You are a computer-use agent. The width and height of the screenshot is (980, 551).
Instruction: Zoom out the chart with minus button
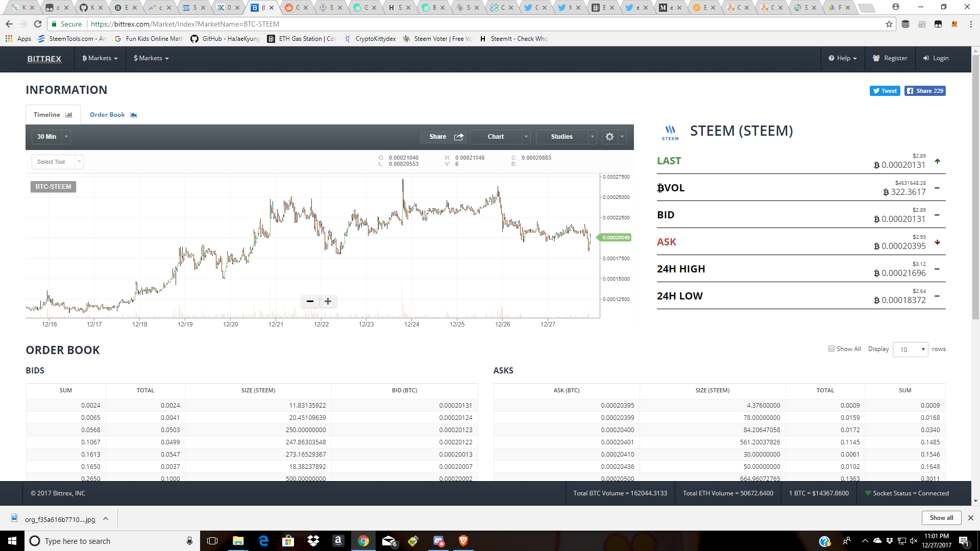click(x=310, y=302)
